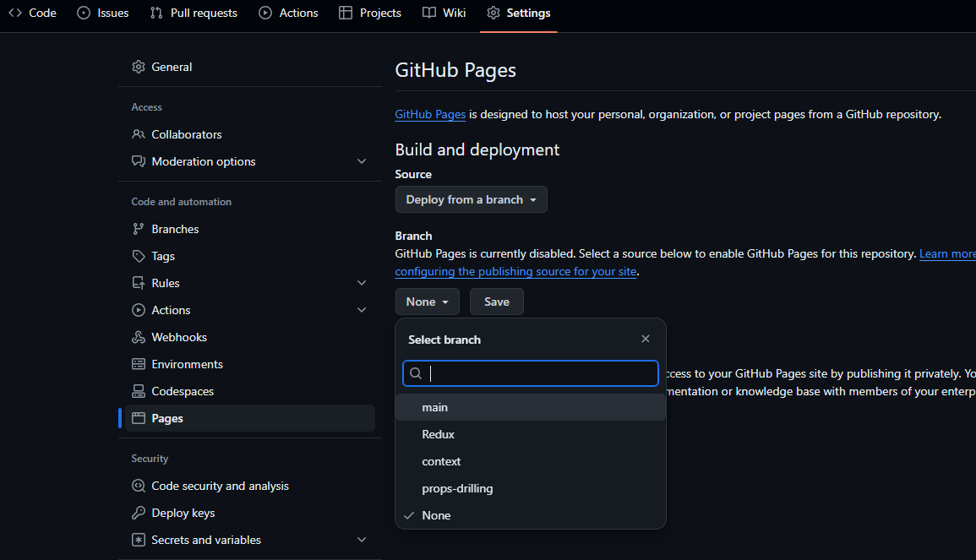Expand the sidebar Actions chevron
Viewport: 976px width, 560px height.
pyautogui.click(x=362, y=310)
